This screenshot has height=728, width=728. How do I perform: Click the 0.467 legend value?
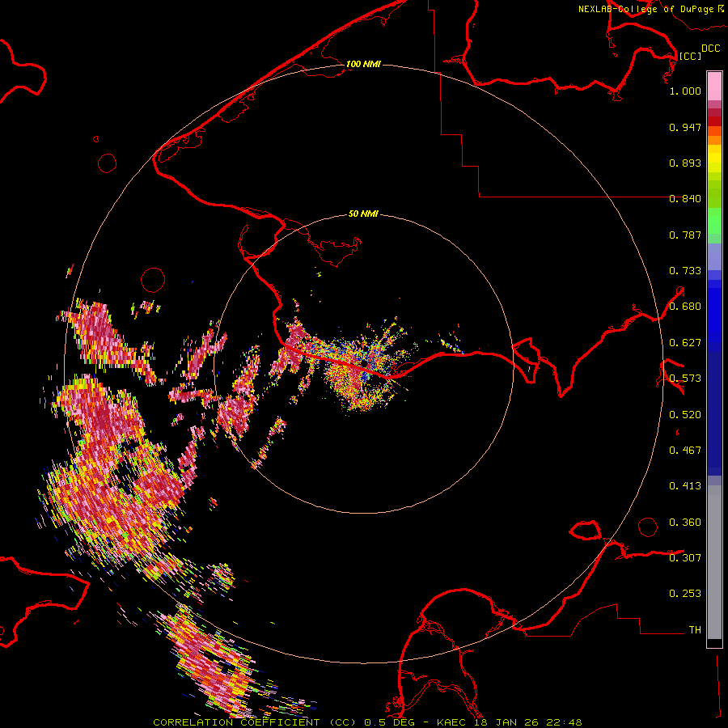pyautogui.click(x=685, y=451)
